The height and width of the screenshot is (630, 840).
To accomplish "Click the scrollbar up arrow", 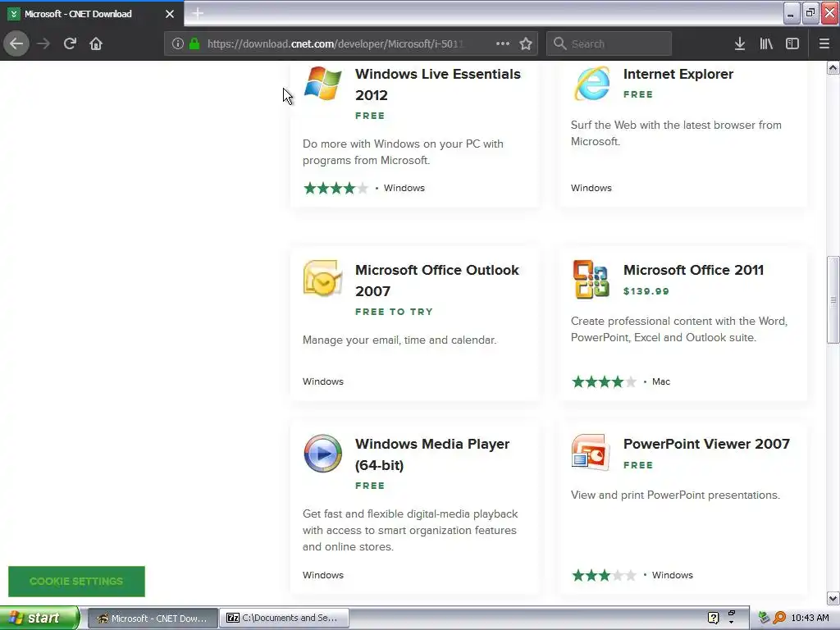I will [x=833, y=67].
